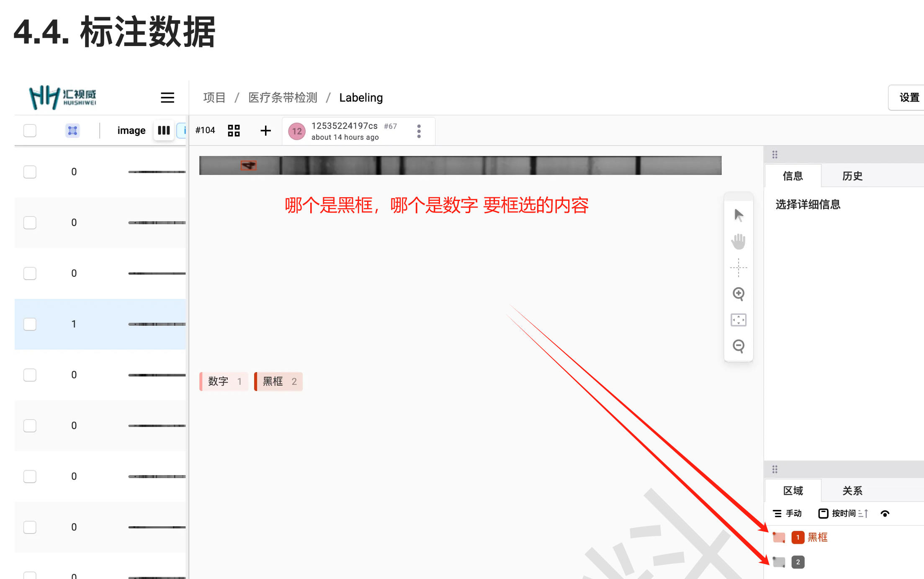
Task: Toggle the select-all checkbox in header
Action: 30,131
